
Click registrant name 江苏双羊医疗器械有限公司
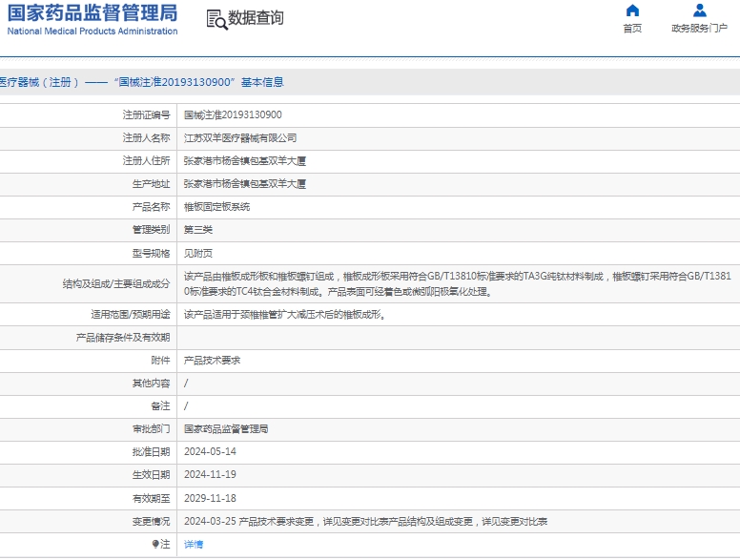[x=240, y=138]
